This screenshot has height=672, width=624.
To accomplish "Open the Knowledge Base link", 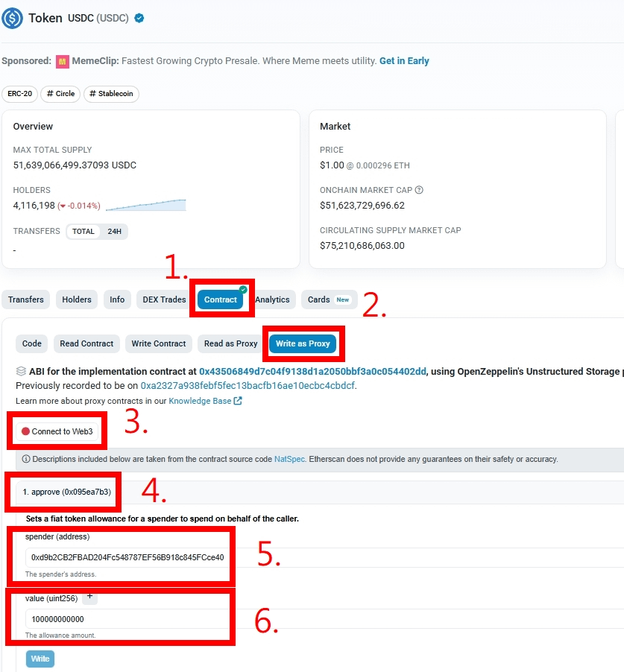I will tap(200, 401).
